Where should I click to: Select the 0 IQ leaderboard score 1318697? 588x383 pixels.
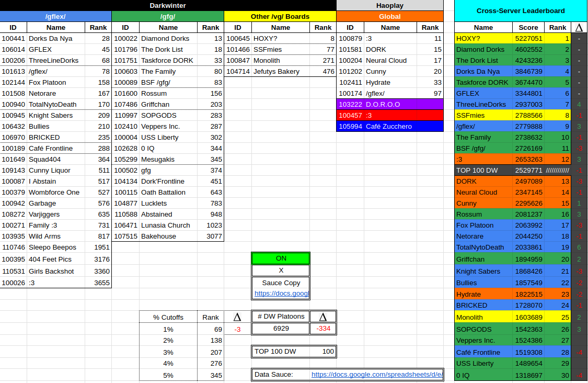(x=528, y=375)
